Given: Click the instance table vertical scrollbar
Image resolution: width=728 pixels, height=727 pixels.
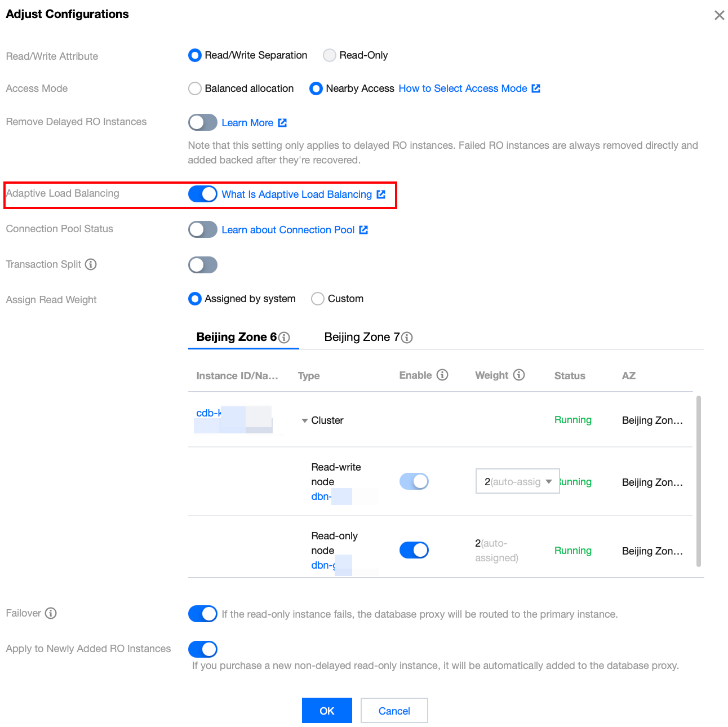Looking at the screenshot, I should click(699, 481).
